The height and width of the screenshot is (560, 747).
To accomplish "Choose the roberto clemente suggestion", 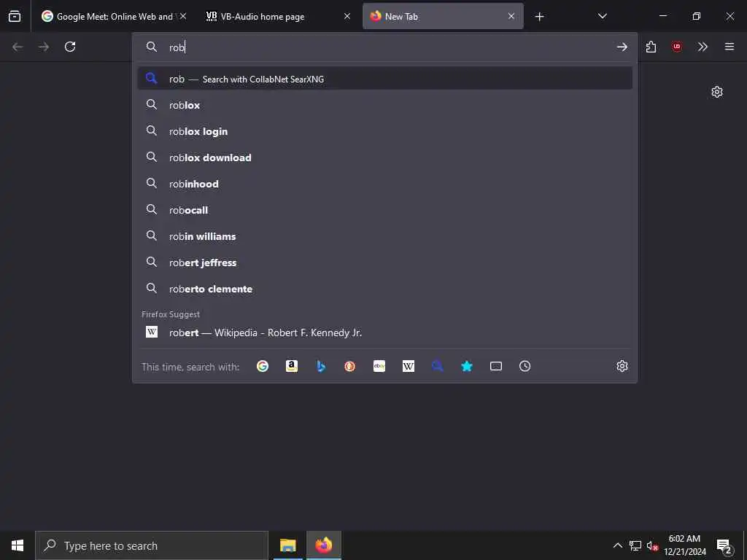I will click(385, 289).
